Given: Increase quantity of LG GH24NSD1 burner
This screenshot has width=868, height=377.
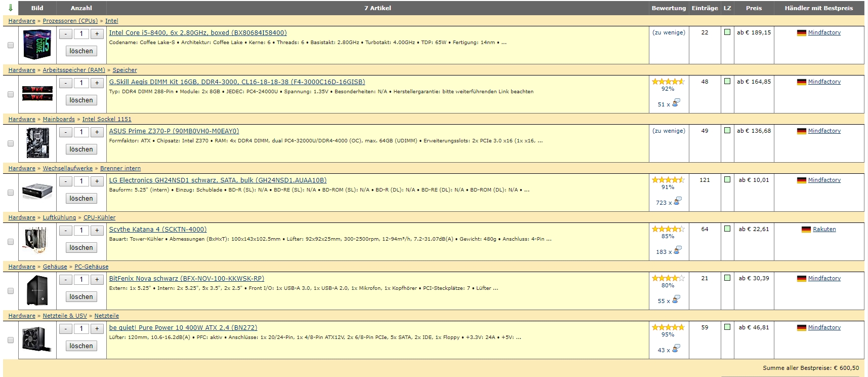Looking at the screenshot, I should (x=97, y=181).
